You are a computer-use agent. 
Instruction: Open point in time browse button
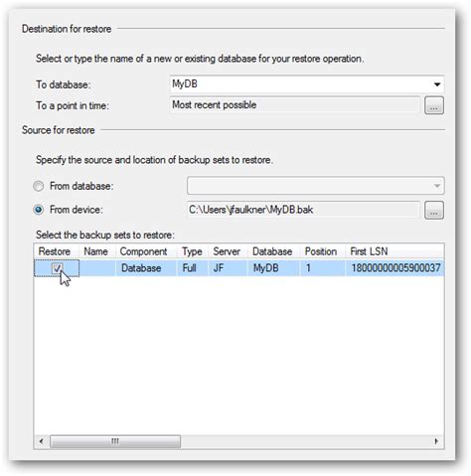pyautogui.click(x=434, y=105)
